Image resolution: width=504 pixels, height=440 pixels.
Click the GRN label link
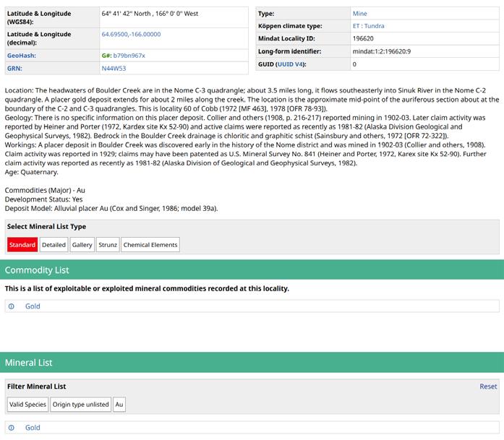pos(14,69)
